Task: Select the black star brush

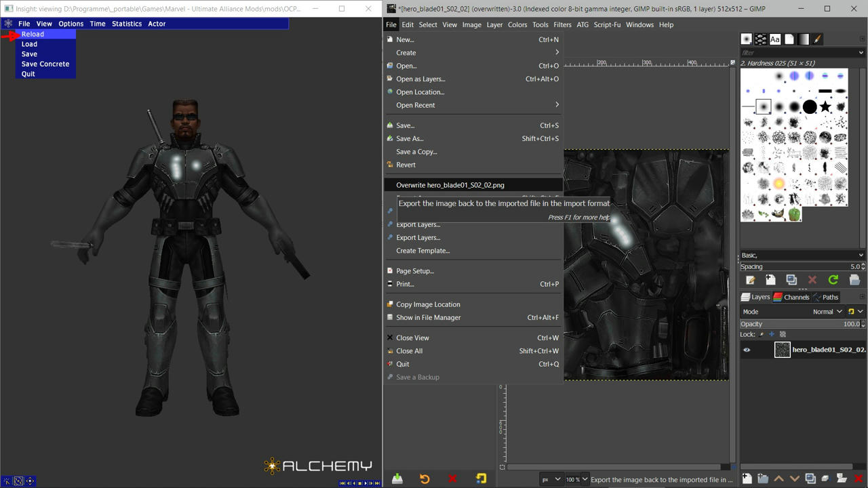Action: pos(825,106)
